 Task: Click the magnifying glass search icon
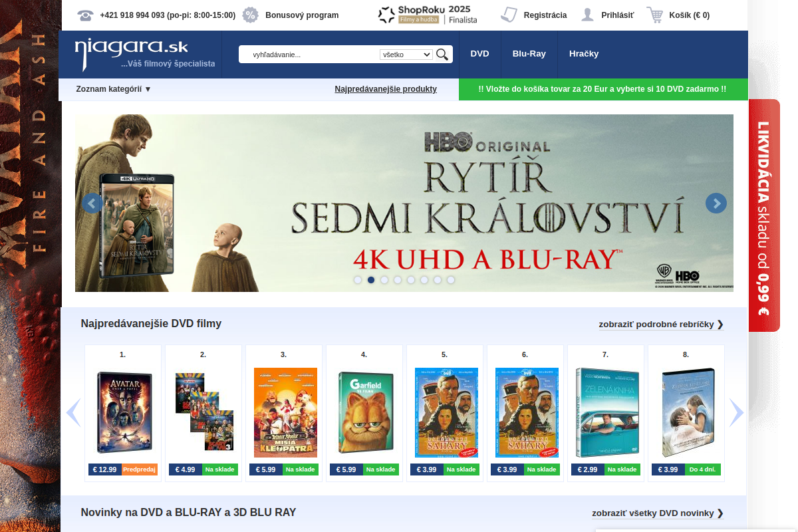pyautogui.click(x=442, y=55)
